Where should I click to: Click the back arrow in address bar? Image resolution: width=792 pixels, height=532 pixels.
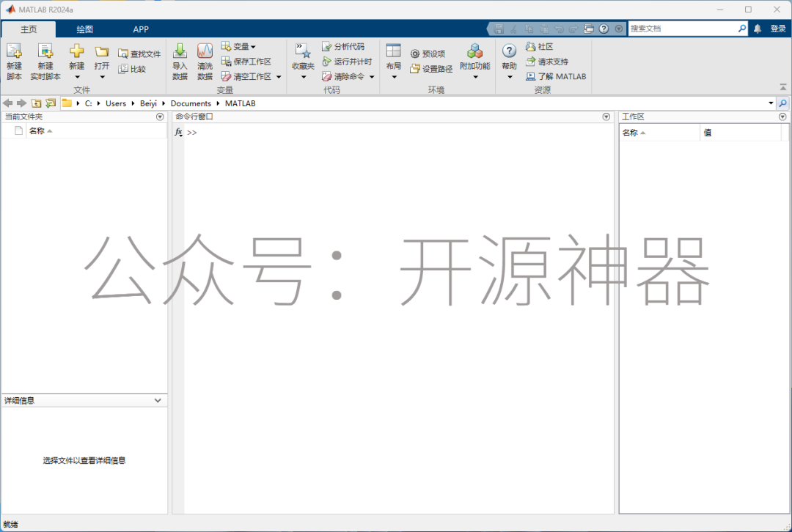point(7,103)
